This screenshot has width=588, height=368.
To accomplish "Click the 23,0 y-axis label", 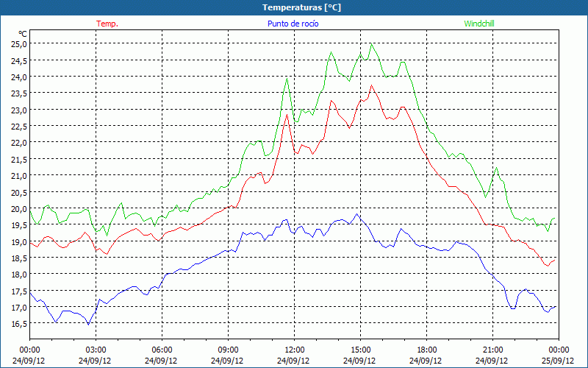I will point(19,110).
